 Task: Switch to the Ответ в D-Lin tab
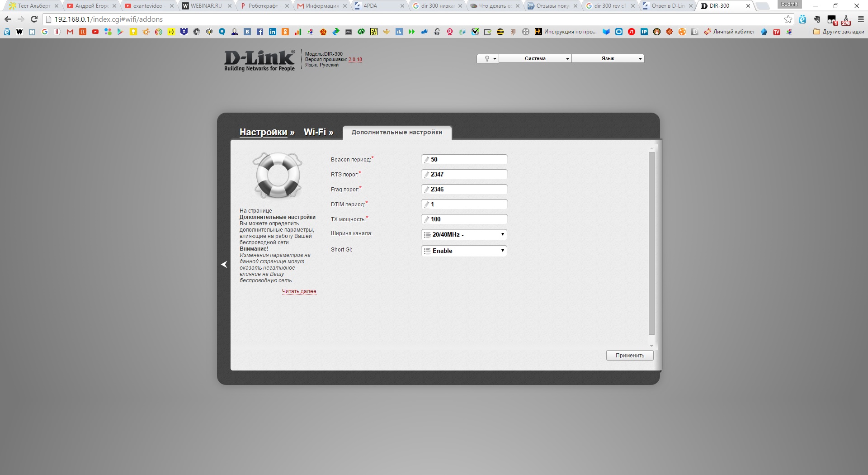(x=668, y=6)
